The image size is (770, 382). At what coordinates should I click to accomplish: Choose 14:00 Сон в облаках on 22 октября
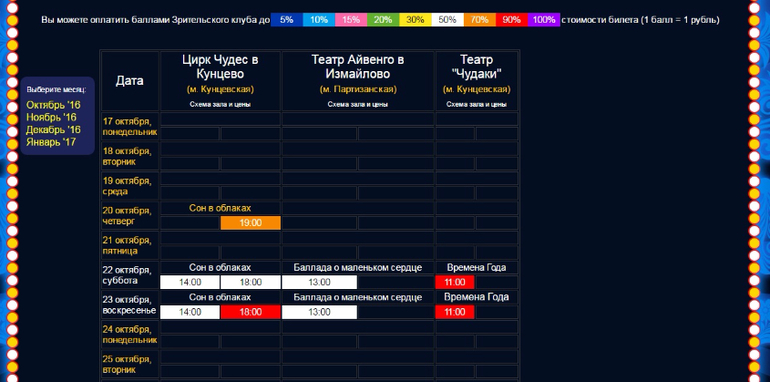click(x=190, y=282)
